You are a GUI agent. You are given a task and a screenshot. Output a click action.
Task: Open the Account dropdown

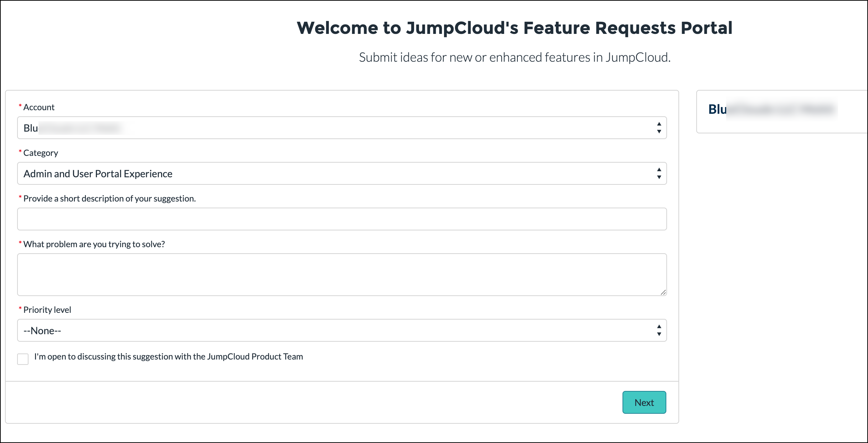341,127
